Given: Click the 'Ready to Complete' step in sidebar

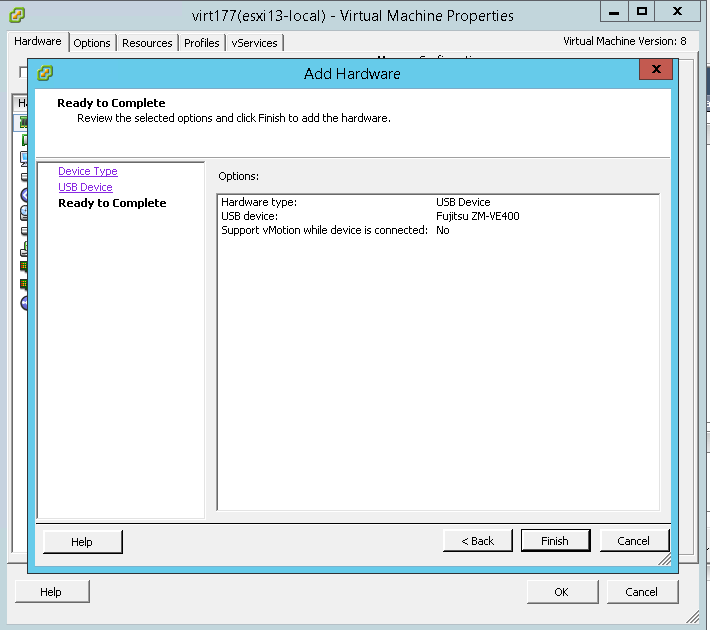Looking at the screenshot, I should 112,203.
